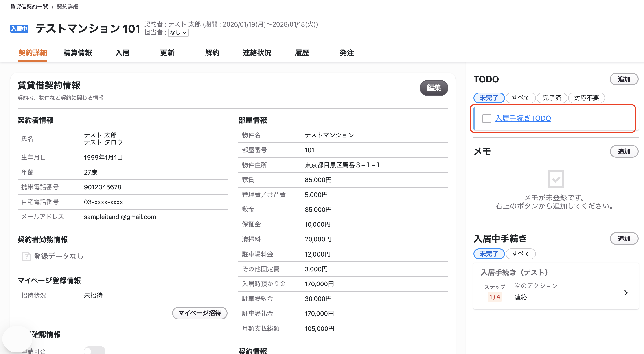The height and width of the screenshot is (354, 644).
Task: Click the 追加 button next to メモ
Action: click(624, 151)
